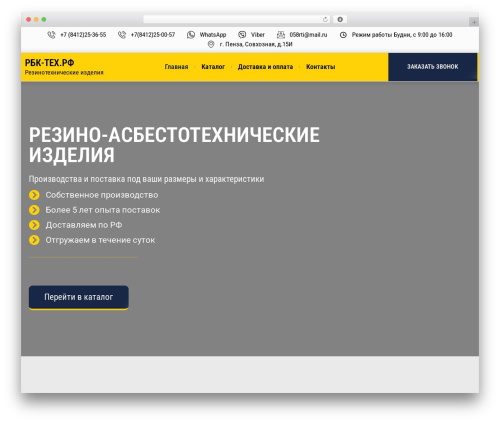Click the text Доставляем по РФ

click(84, 225)
